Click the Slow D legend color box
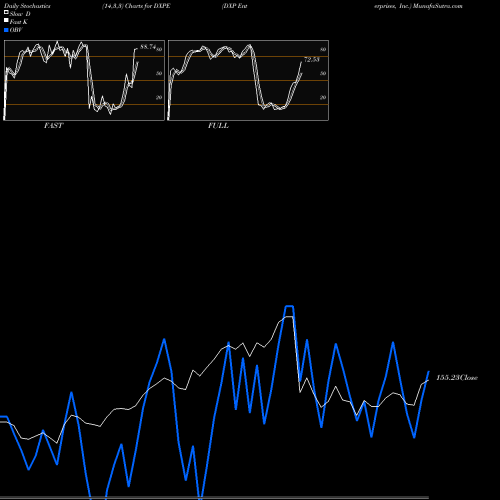Viewport: 500px width, 500px height. 6,12
